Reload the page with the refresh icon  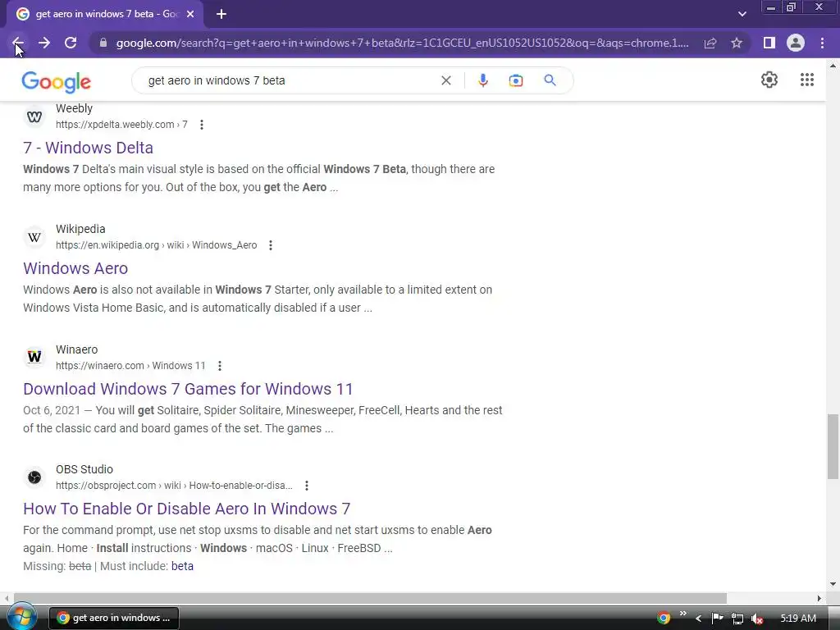(x=71, y=43)
